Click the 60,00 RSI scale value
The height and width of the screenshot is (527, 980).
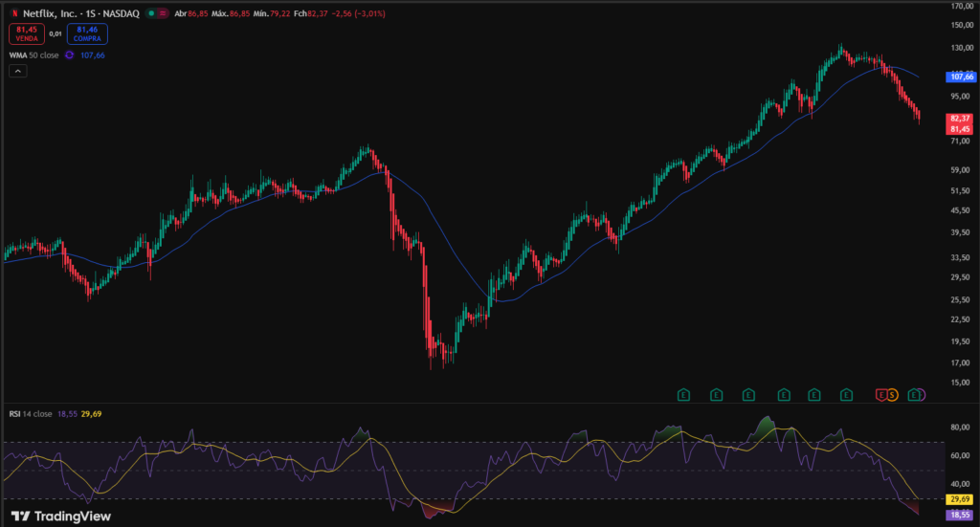[961, 456]
